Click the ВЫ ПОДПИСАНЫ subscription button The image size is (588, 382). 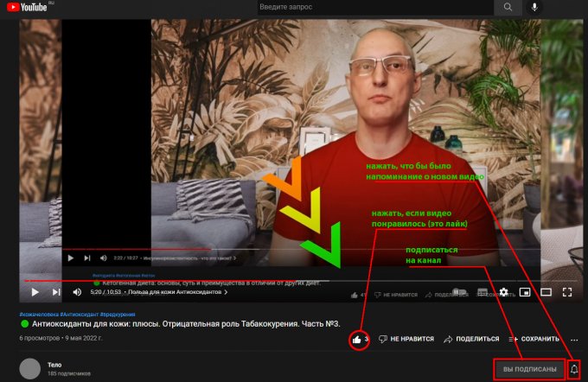528,369
